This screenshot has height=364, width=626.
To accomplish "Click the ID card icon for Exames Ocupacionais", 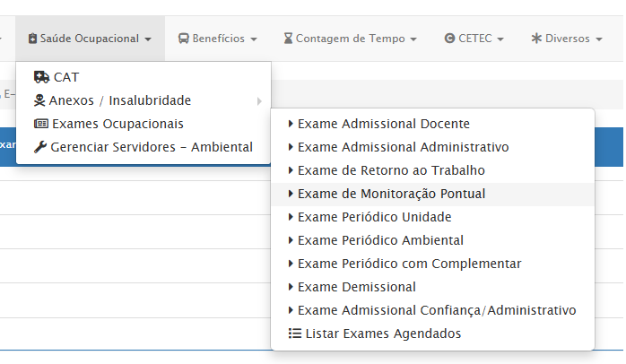I will (41, 124).
